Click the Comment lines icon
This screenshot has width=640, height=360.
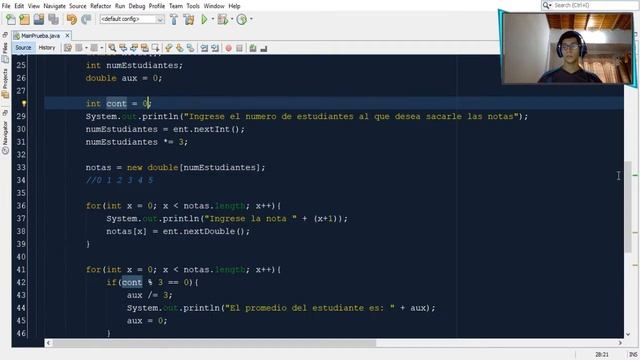tap(253, 48)
